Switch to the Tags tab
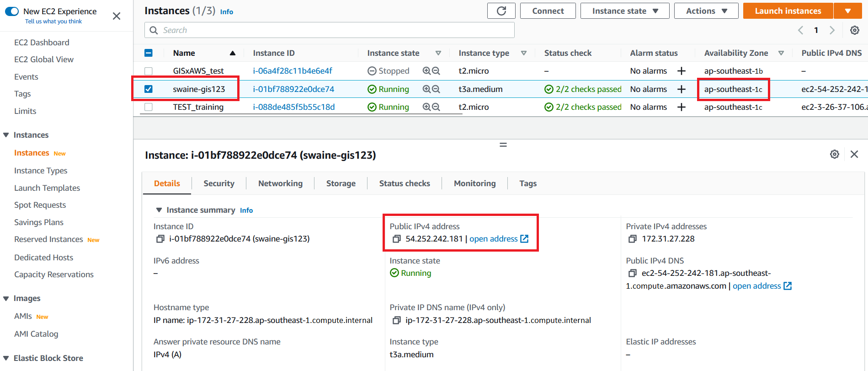This screenshot has height=371, width=868. (x=528, y=183)
